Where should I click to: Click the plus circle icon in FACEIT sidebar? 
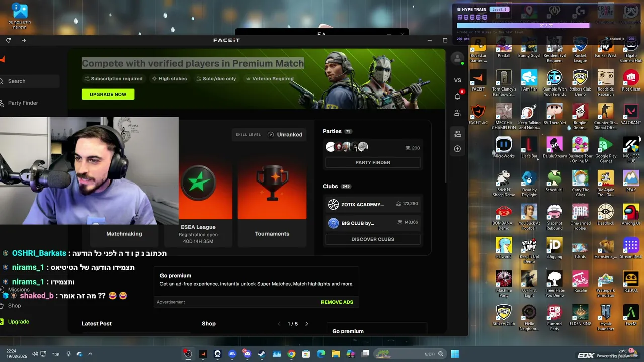(457, 149)
